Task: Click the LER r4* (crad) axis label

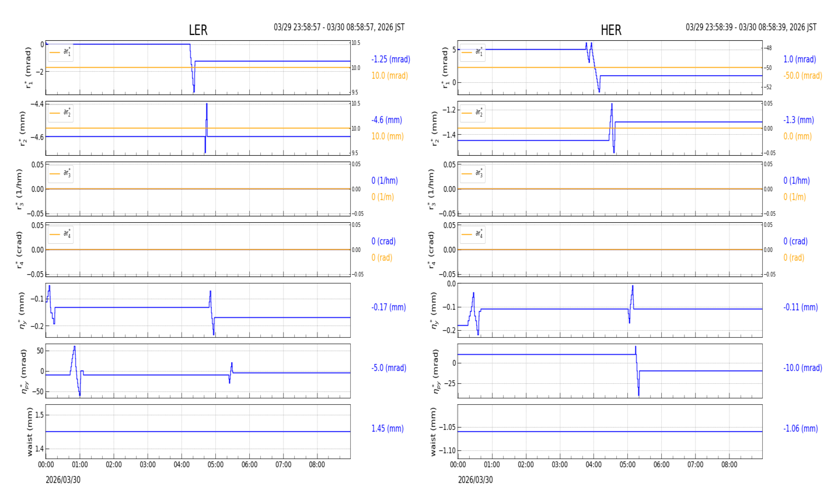Action: 19,250
